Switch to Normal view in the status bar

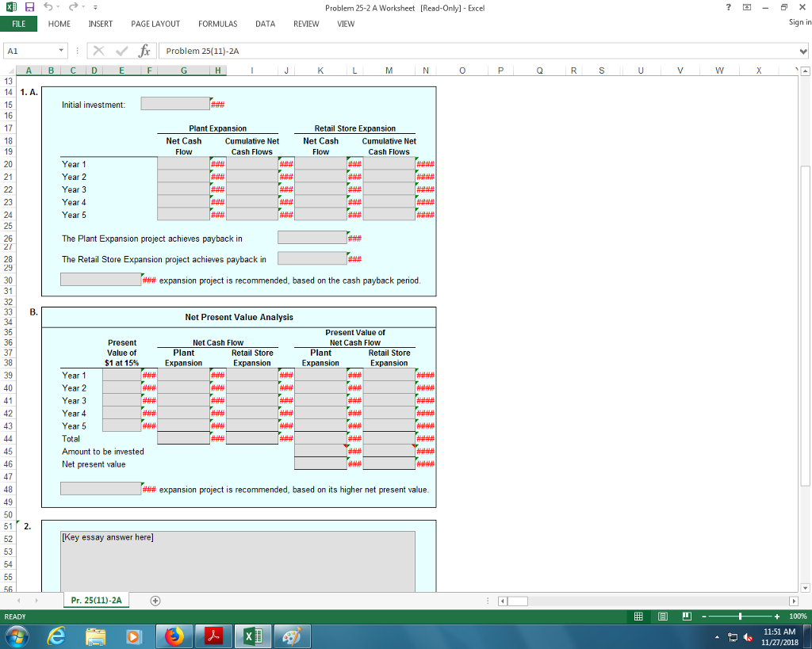[638, 616]
